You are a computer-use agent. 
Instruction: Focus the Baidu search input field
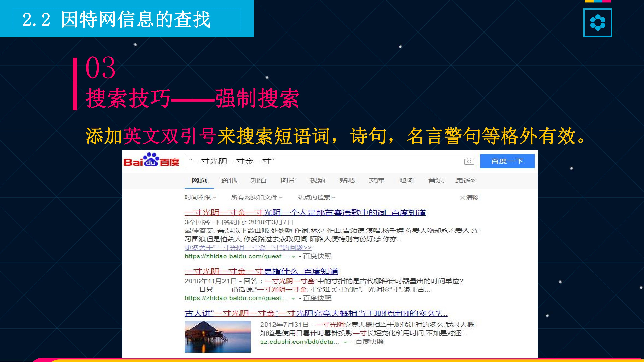[x=332, y=161]
